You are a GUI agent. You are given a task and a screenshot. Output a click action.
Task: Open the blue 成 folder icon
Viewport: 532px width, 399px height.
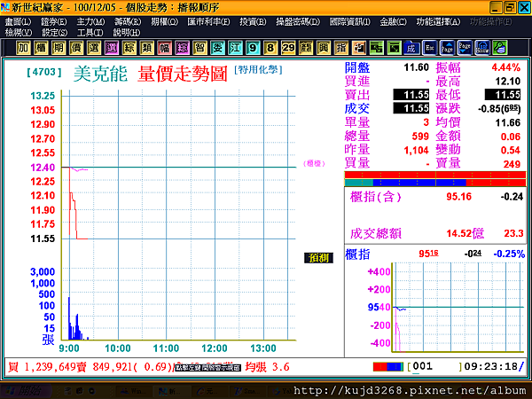coord(411,48)
